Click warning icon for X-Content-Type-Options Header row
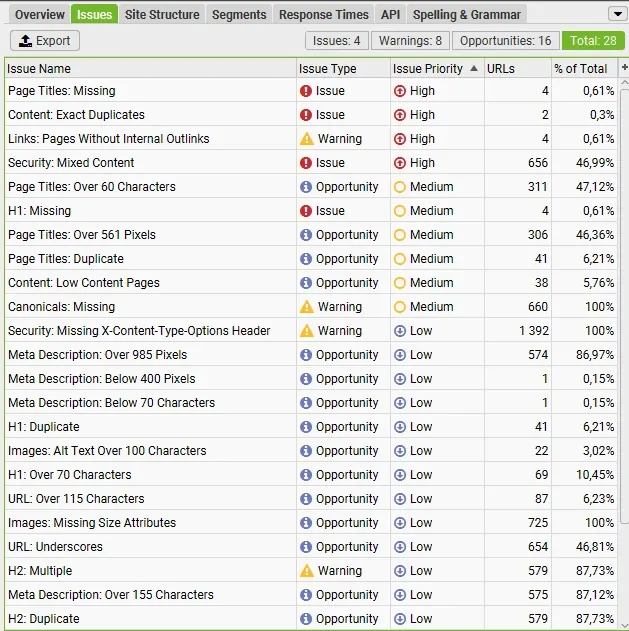 307,331
